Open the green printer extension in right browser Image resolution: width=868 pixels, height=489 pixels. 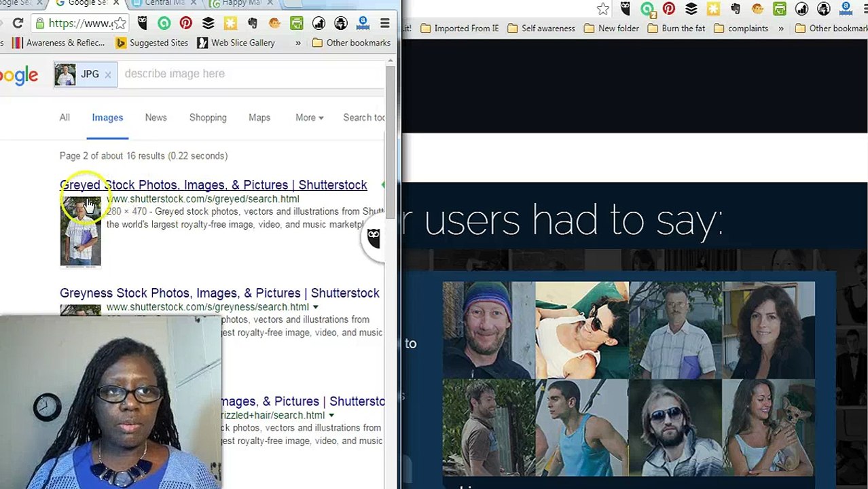[779, 9]
